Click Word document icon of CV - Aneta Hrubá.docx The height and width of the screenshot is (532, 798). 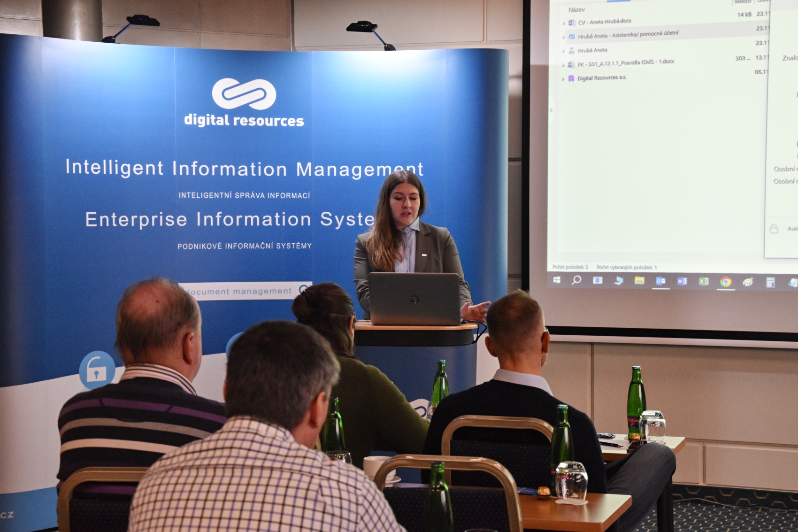572,23
